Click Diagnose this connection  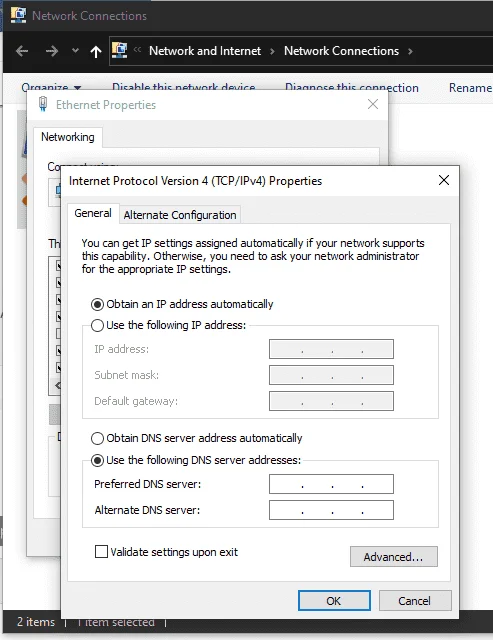(352, 87)
